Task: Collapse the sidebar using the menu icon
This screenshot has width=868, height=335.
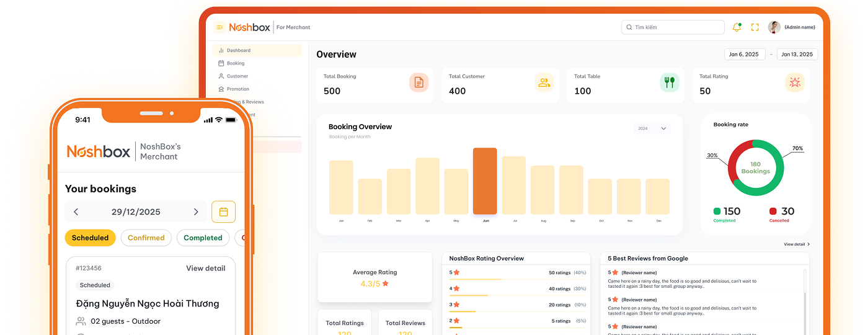Action: (x=219, y=27)
